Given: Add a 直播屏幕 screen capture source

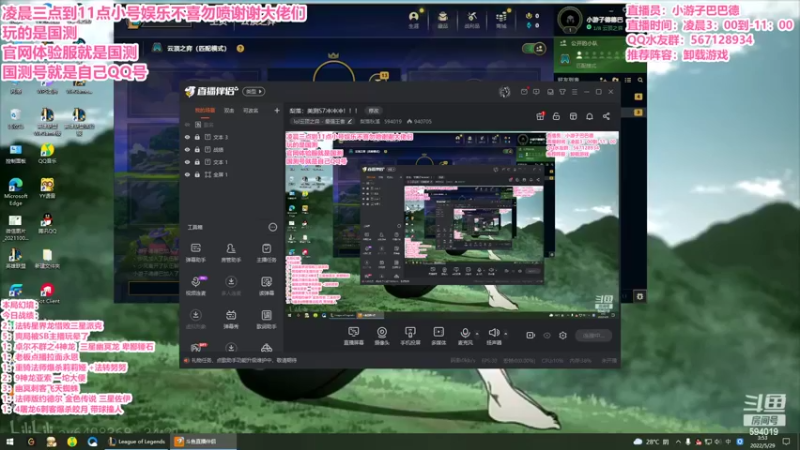Looking at the screenshot, I should pos(354,336).
